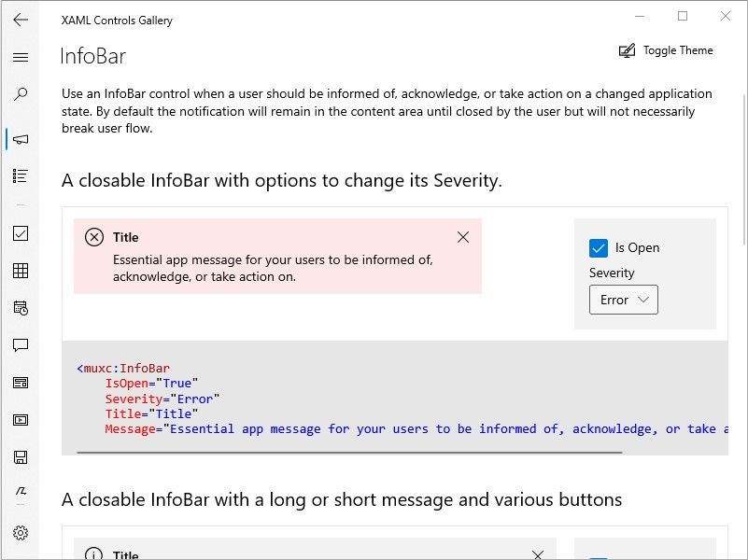Viewport: 748px width, 560px height.
Task: Close the red error InfoBar
Action: click(x=463, y=237)
